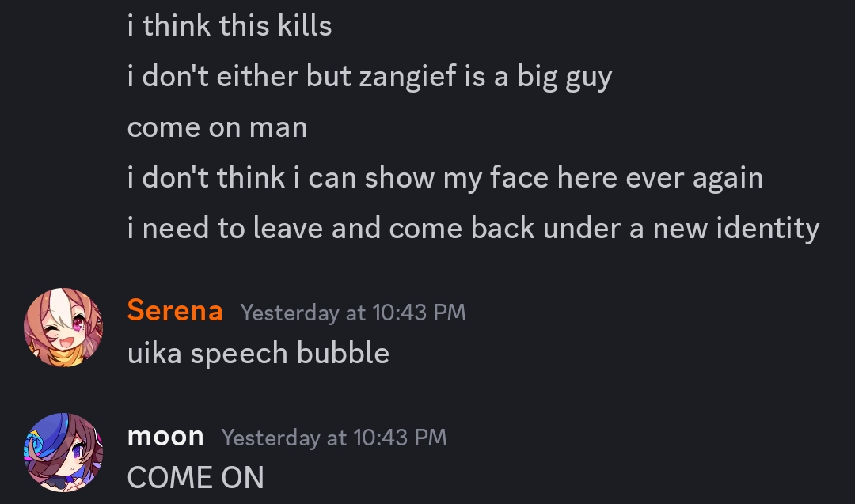Open Serena's profile avatar

(x=63, y=328)
